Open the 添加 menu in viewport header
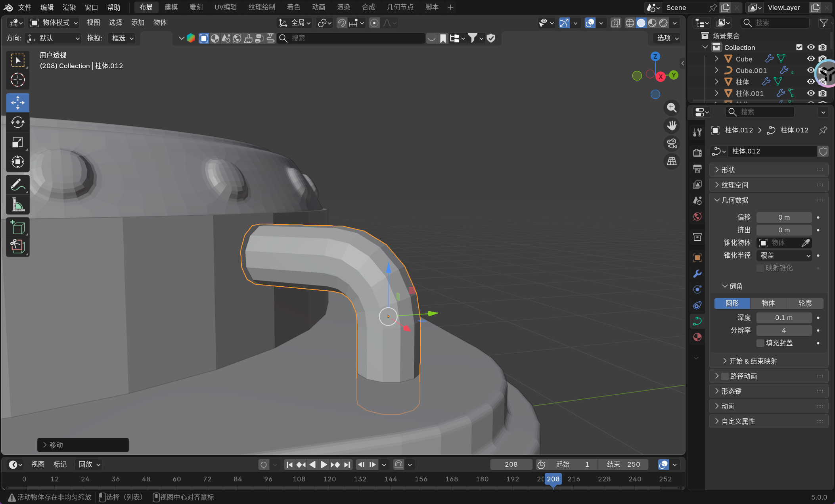The width and height of the screenshot is (835, 504). click(x=138, y=23)
